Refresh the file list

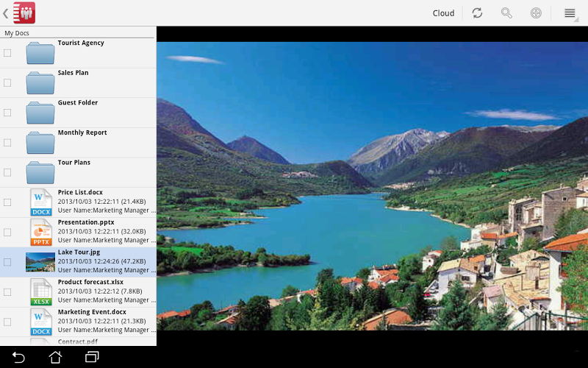(x=477, y=13)
